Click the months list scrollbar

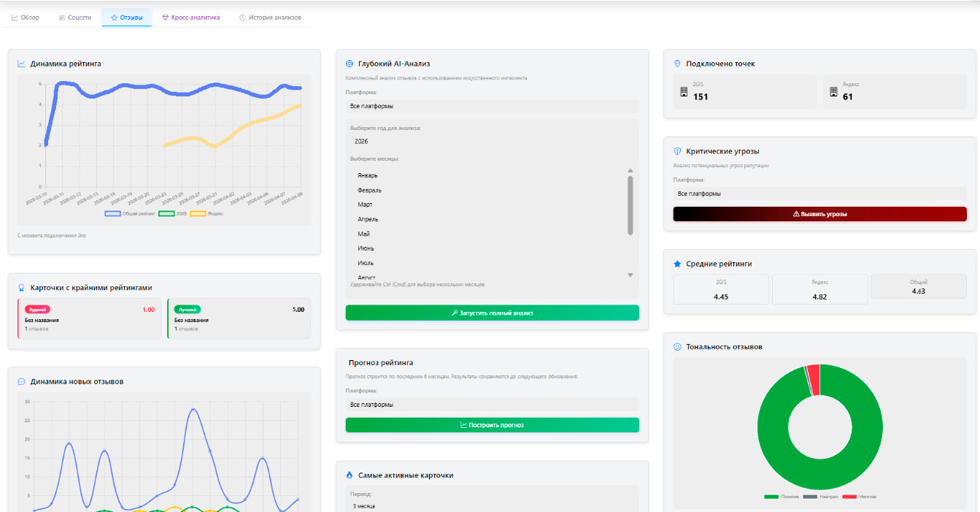point(630,205)
